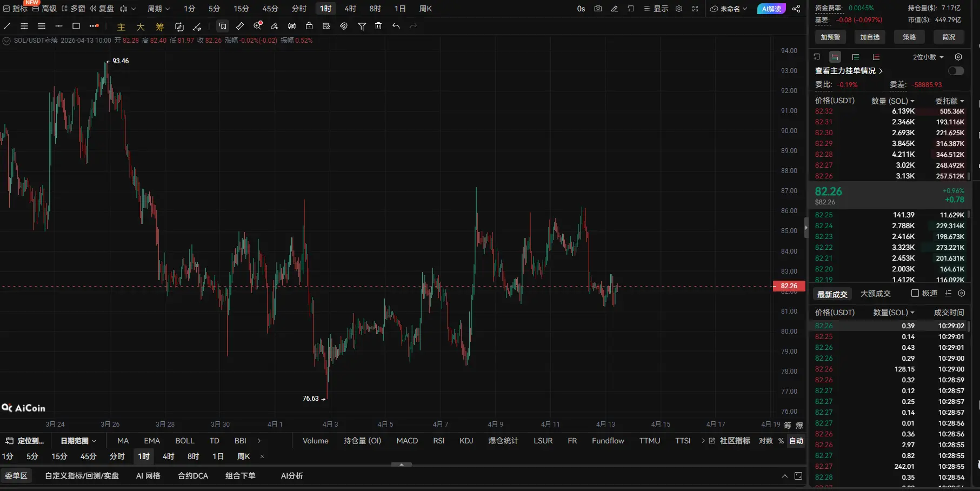Expand more main indicators arrow after BBI
Screen dimensions: 980x491
(259, 441)
